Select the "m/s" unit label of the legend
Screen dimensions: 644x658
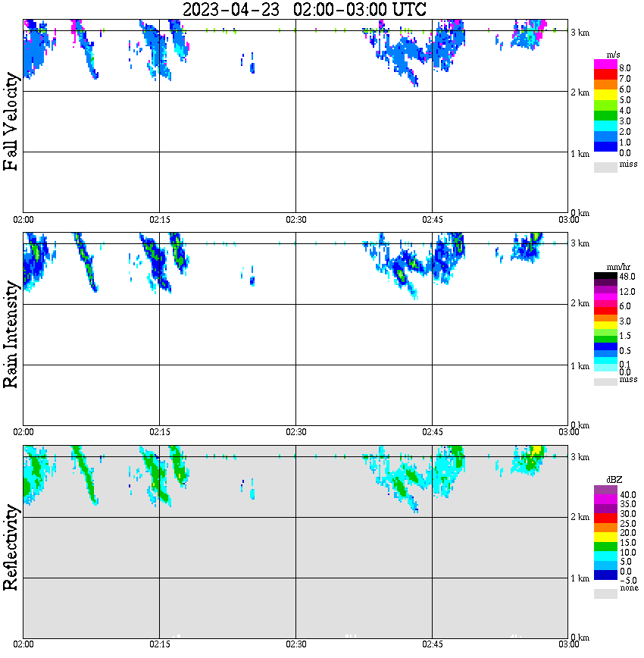(613, 55)
